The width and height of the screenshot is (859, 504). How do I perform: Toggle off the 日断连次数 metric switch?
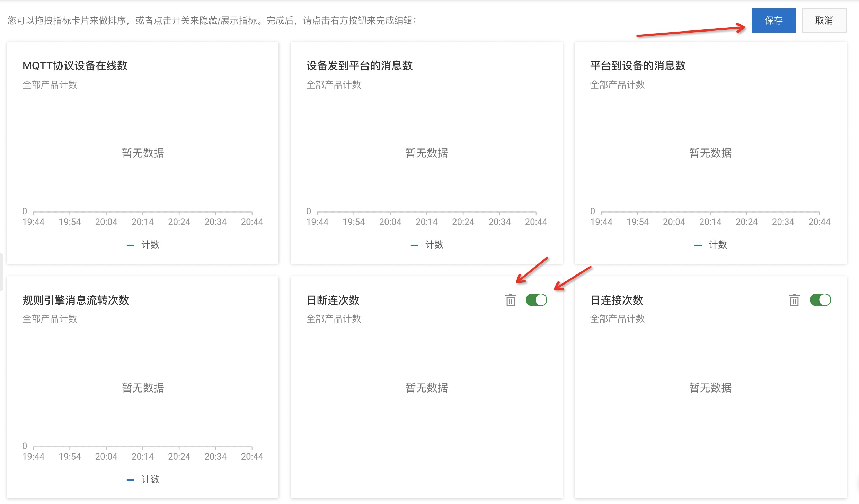[536, 300]
